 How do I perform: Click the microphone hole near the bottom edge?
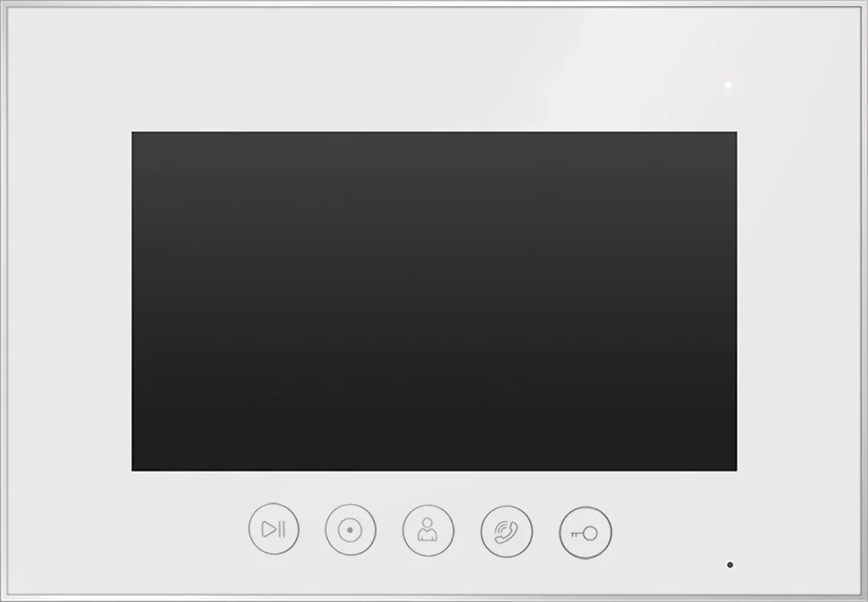pos(730,565)
